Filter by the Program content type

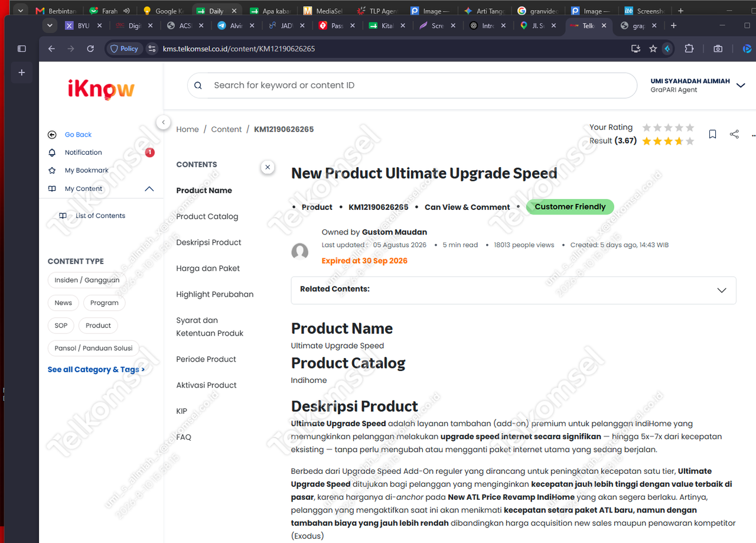(x=105, y=303)
